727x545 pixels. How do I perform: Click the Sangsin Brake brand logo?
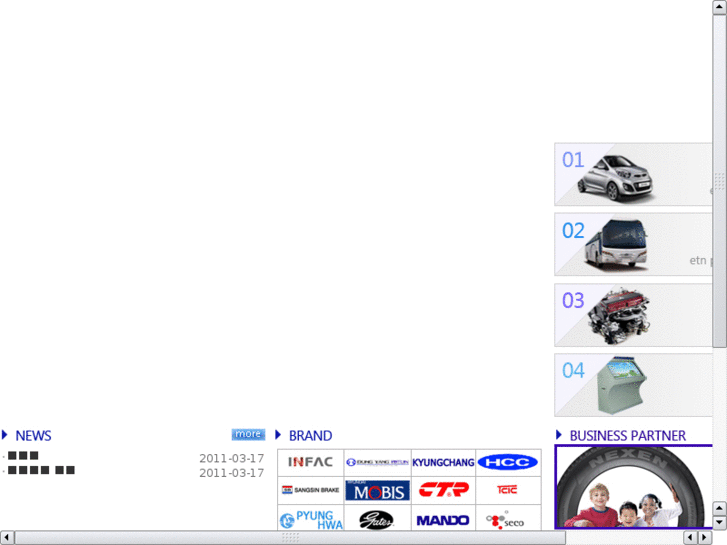point(310,490)
